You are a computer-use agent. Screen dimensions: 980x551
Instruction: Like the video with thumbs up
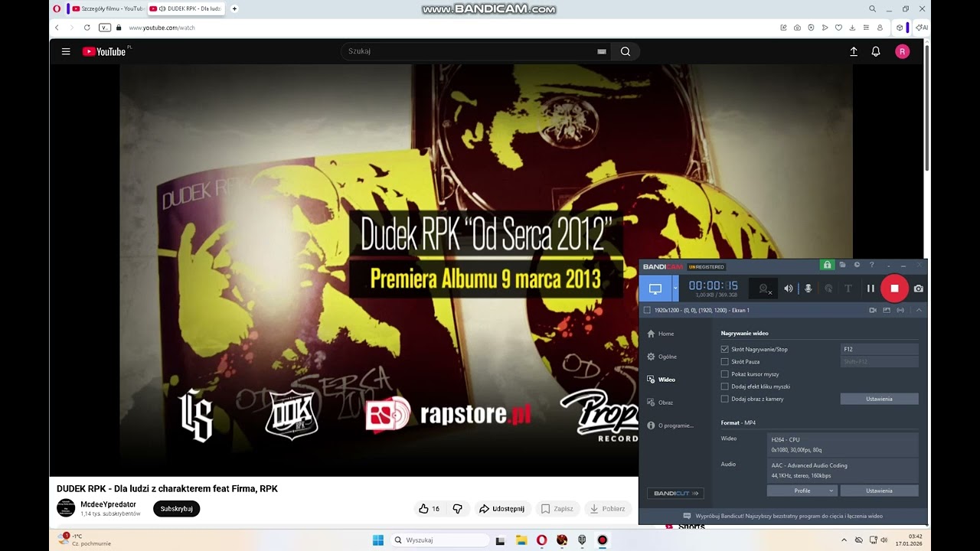pyautogui.click(x=430, y=509)
